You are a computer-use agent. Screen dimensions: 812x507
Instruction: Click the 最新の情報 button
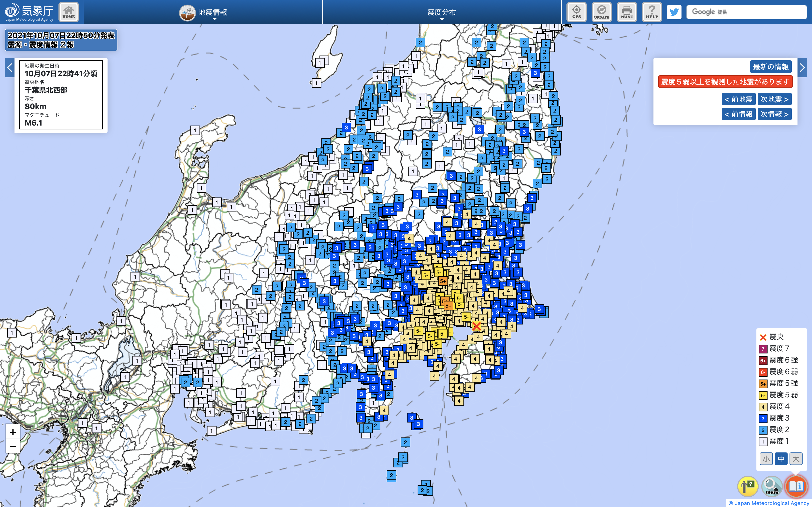[x=770, y=67]
